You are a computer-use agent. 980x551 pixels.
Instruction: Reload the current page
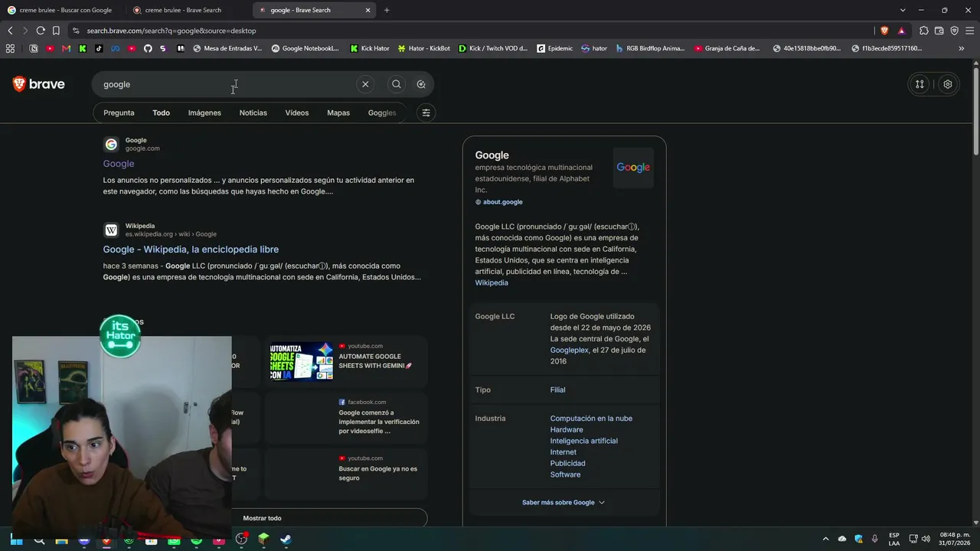pos(41,31)
